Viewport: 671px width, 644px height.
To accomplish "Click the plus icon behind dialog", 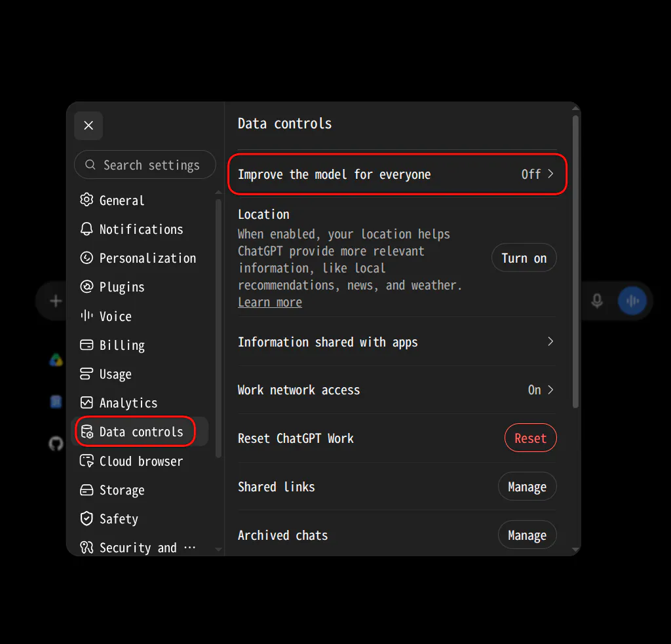I will [56, 301].
